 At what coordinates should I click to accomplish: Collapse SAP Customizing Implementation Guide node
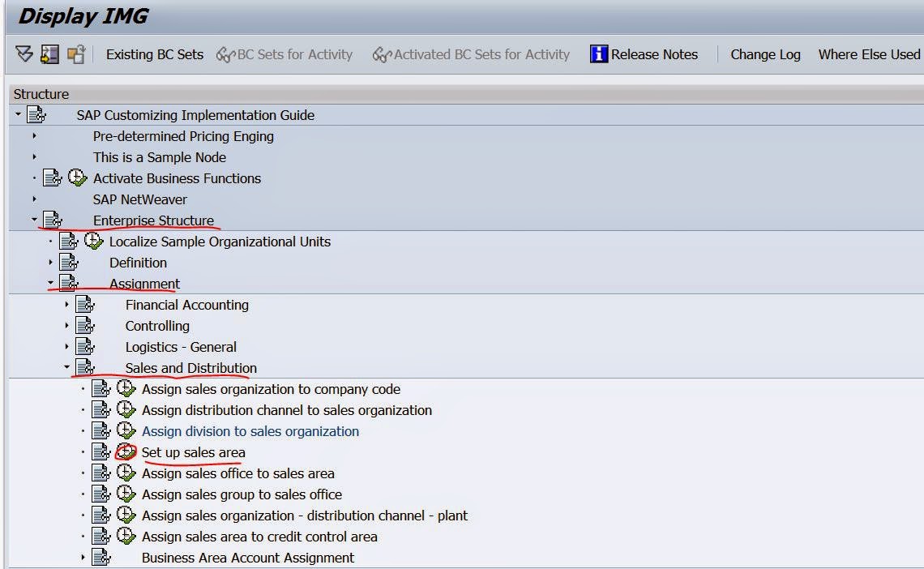(19, 114)
